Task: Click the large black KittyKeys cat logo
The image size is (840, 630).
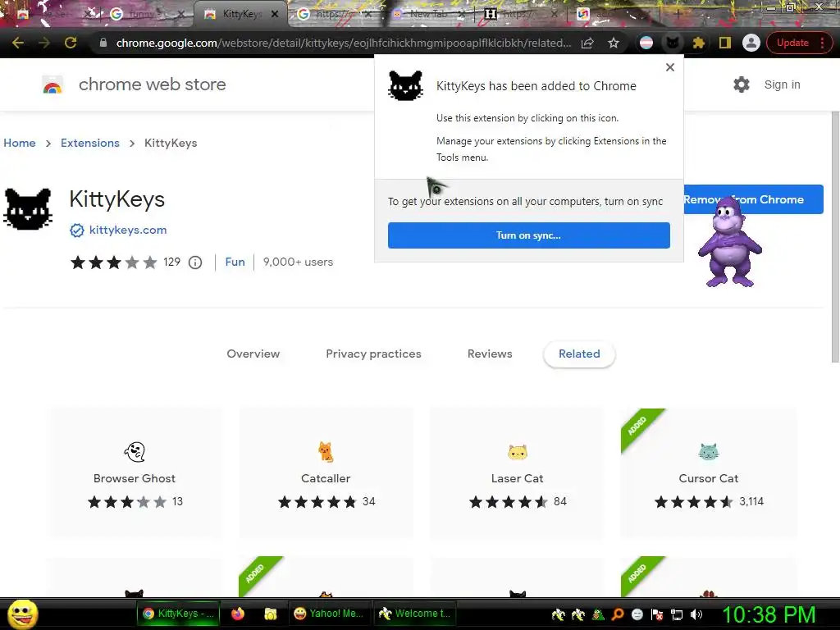Action: pos(28,209)
